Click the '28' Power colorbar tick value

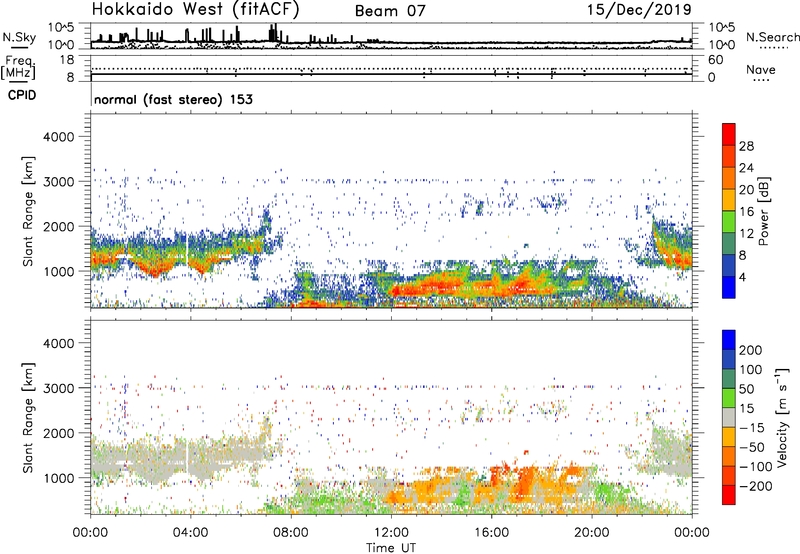click(746, 146)
